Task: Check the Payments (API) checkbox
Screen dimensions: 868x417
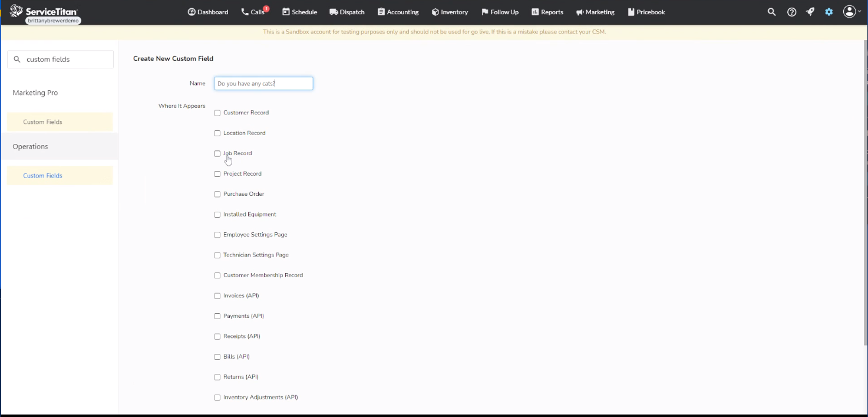Action: coord(217,316)
